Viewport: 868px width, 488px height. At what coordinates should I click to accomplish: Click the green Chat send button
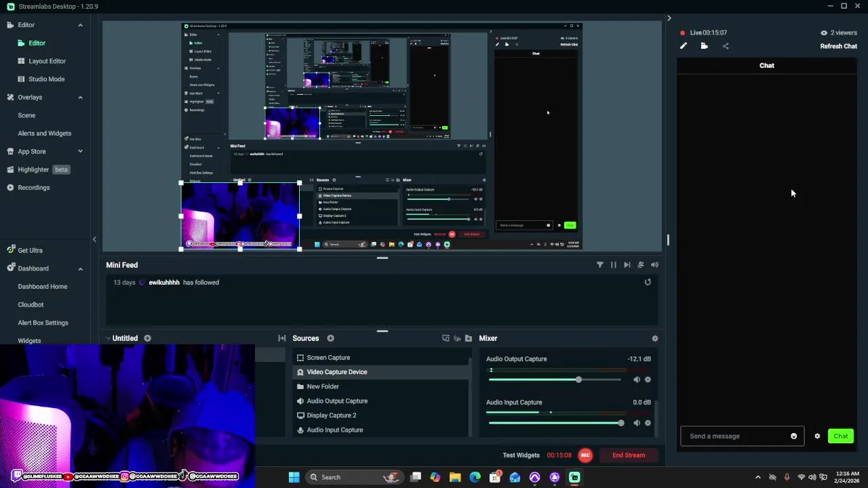pyautogui.click(x=840, y=436)
